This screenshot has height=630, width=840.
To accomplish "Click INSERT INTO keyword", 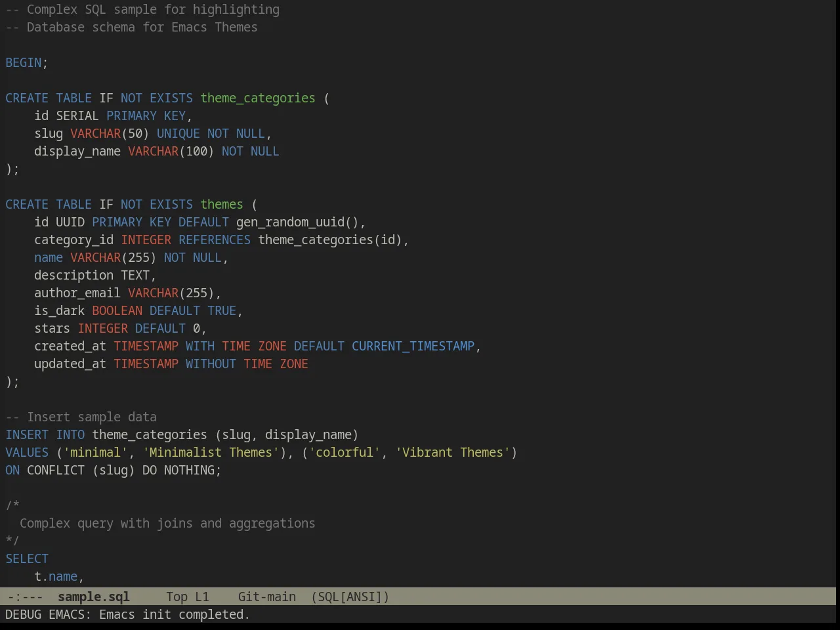I will [x=45, y=434].
